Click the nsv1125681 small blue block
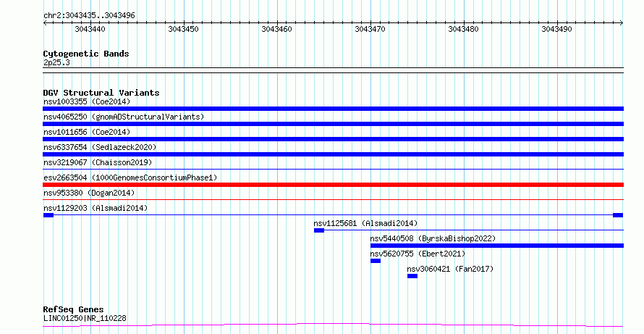 [x=319, y=230]
